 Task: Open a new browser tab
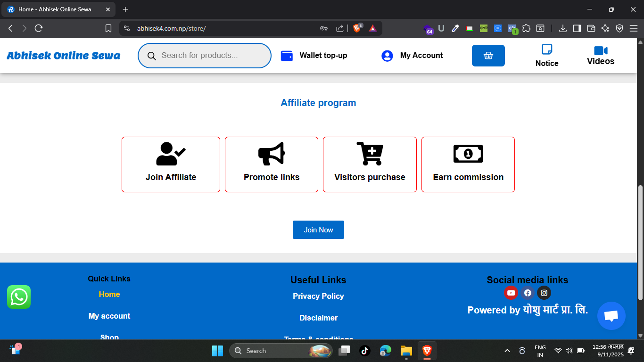point(125,9)
